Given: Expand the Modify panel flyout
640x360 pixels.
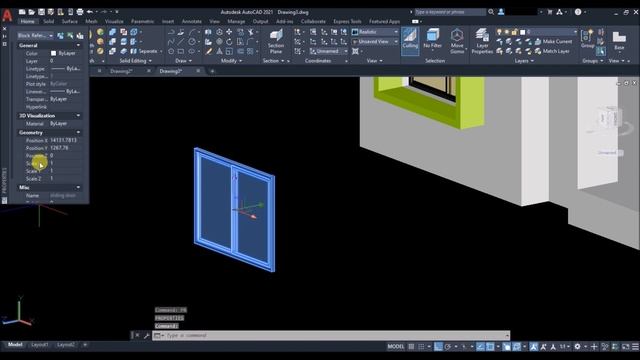Looking at the screenshot, I should pyautogui.click(x=231, y=61).
